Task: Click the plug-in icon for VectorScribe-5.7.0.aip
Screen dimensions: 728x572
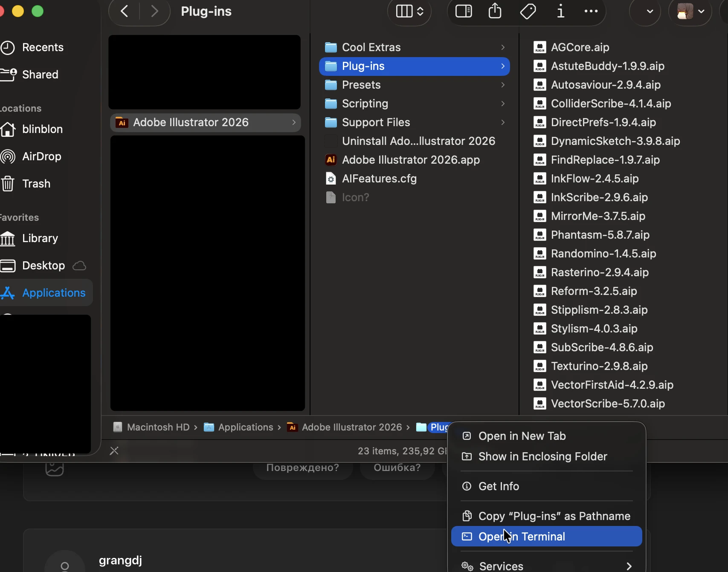Action: (x=540, y=404)
